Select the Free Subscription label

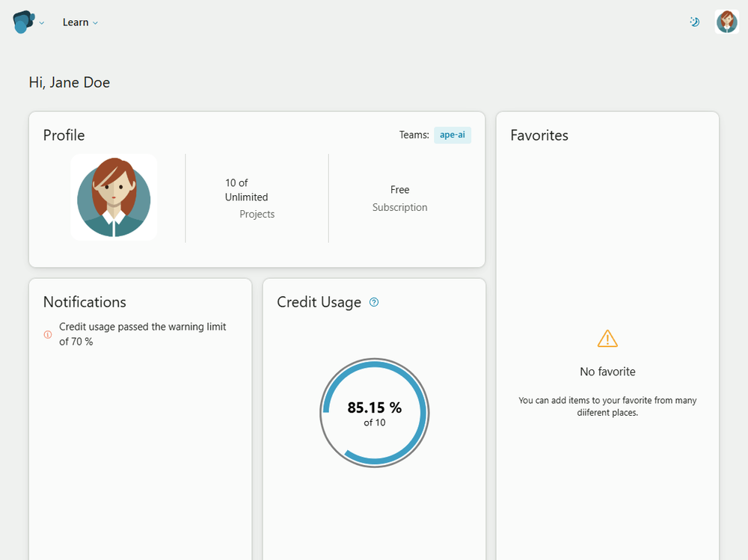click(399, 198)
